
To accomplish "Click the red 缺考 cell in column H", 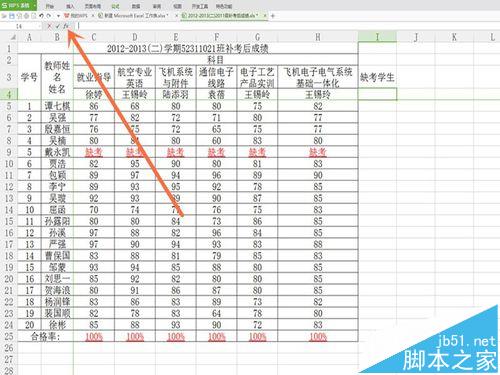I will point(318,152).
